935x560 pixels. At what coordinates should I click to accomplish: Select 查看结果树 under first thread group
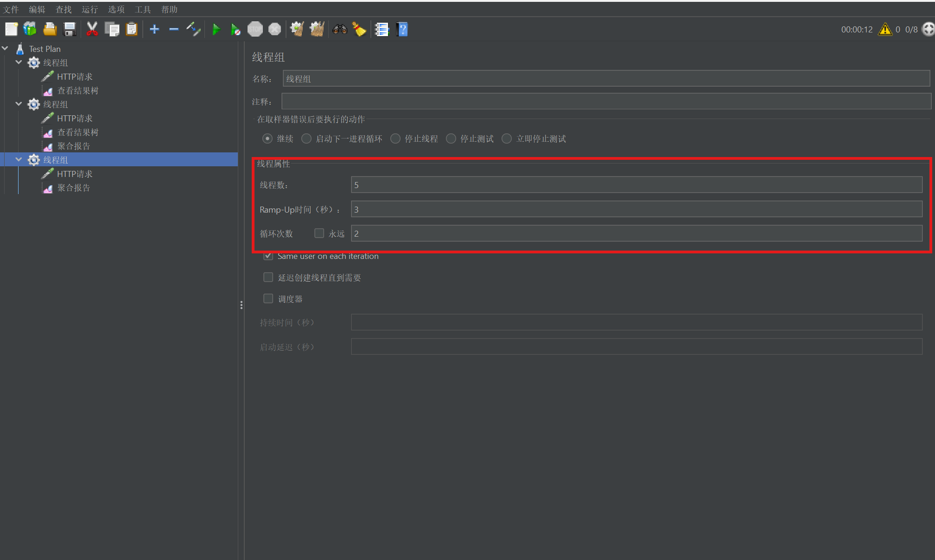pyautogui.click(x=77, y=91)
